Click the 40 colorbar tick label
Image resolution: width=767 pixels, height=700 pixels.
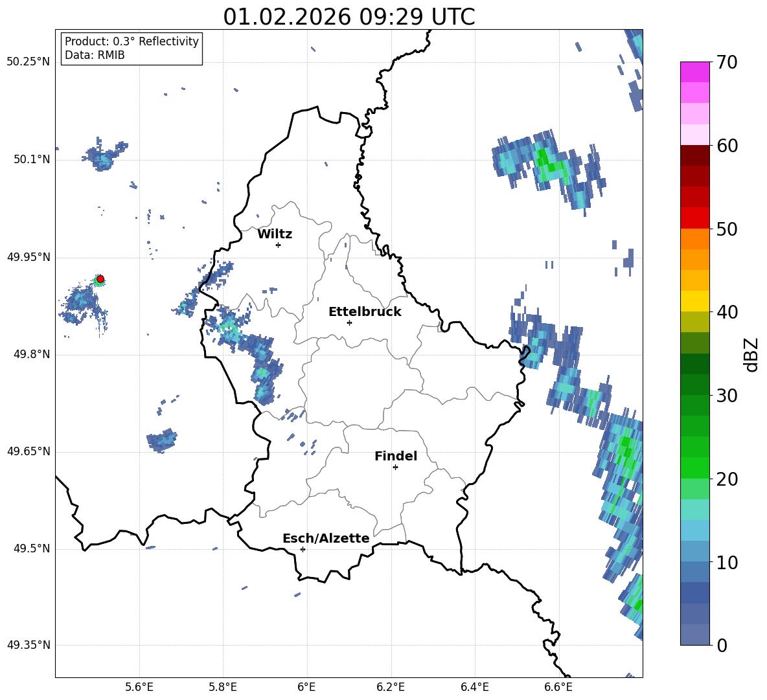(726, 312)
